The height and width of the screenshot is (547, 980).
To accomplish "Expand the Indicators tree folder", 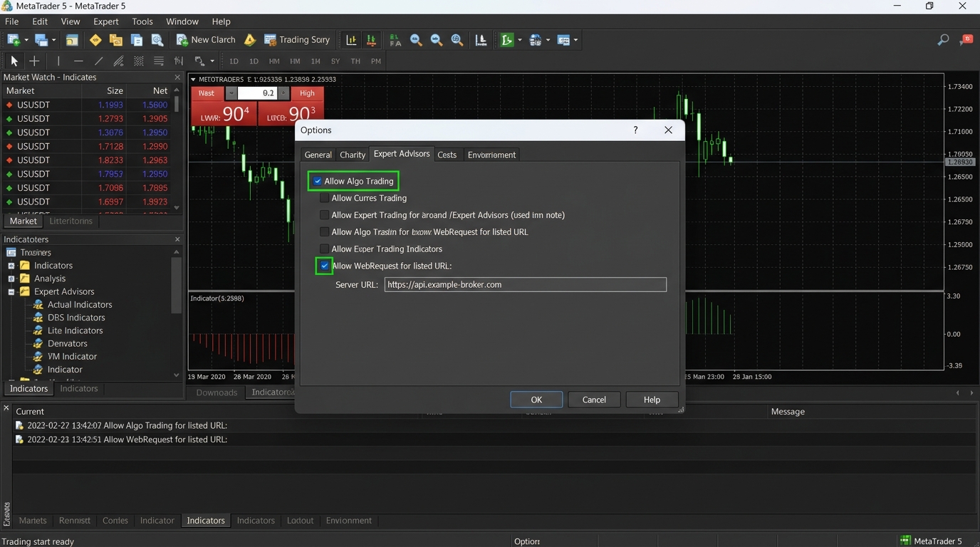I will click(x=11, y=266).
